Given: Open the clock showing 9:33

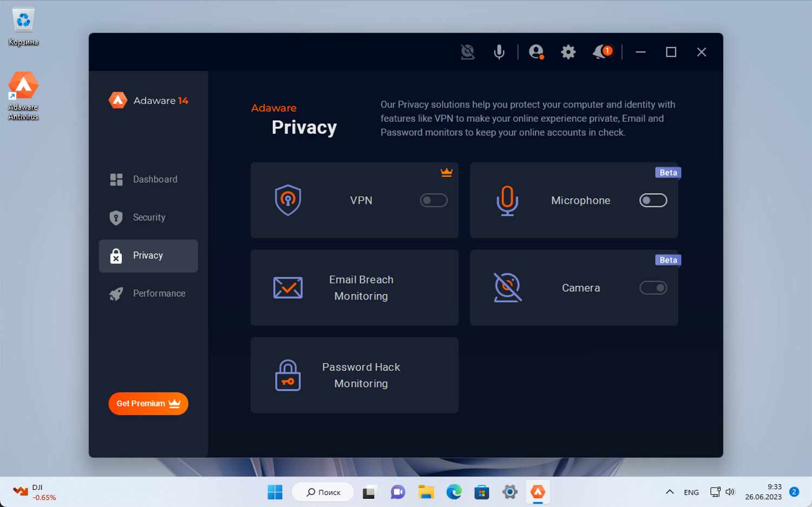Looking at the screenshot, I should (x=763, y=492).
